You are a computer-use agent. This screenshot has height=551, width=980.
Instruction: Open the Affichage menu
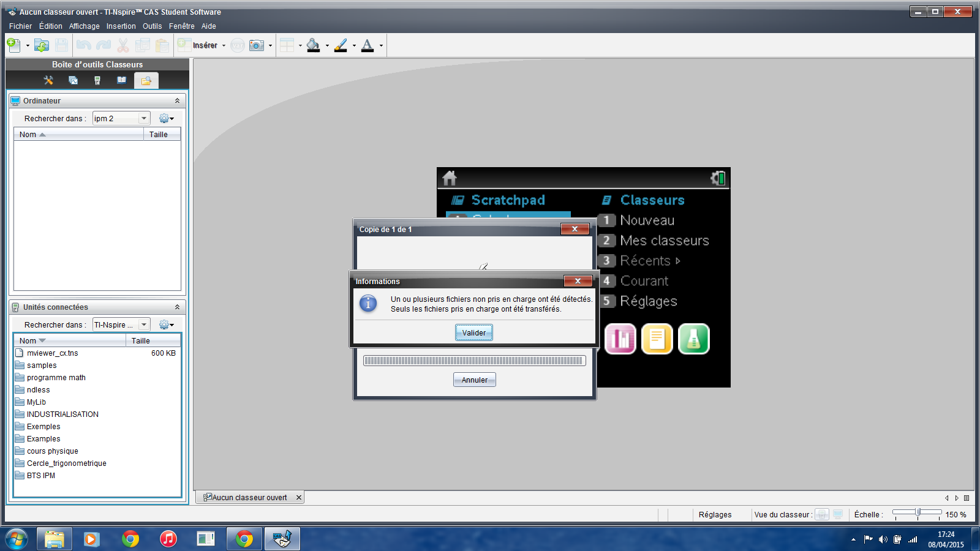[x=85, y=26]
